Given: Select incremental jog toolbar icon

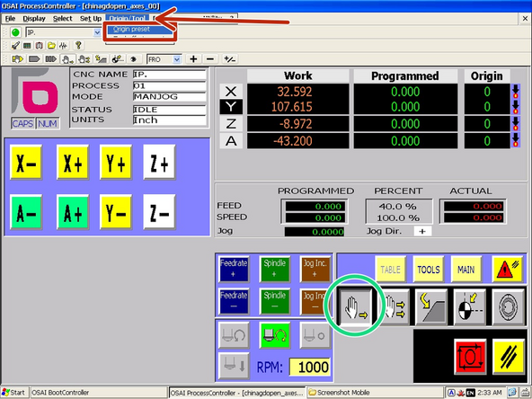Looking at the screenshot, I should pyautogui.click(x=84, y=59).
